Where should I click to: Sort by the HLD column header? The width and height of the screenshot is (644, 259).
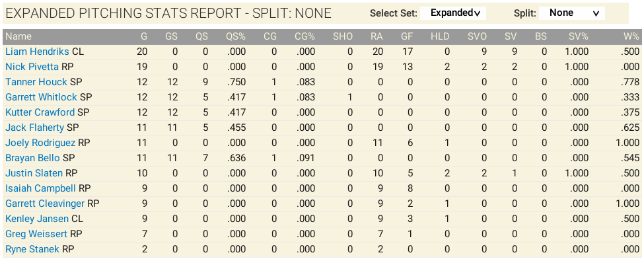440,36
